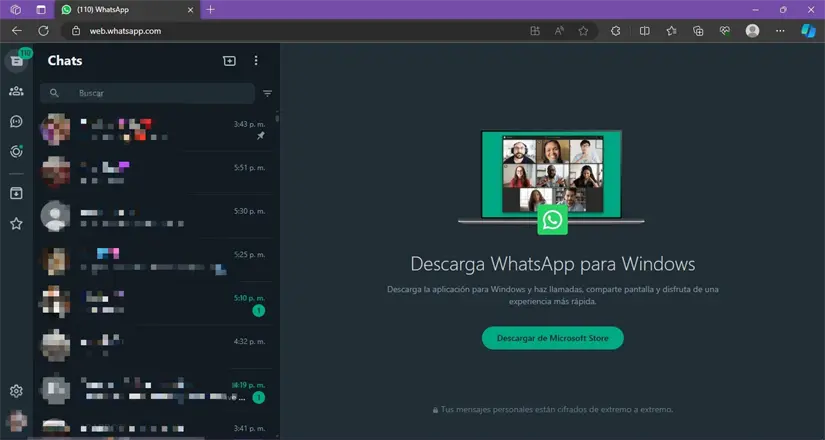Click the magnifier icon in search box
The image size is (825, 440).
point(54,93)
